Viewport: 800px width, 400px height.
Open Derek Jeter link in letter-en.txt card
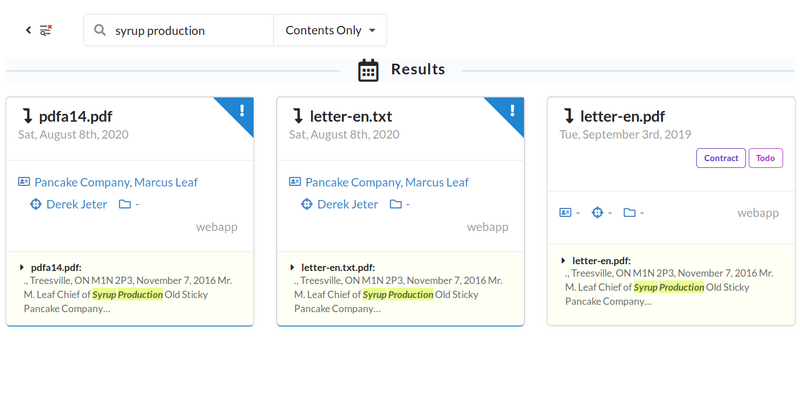(347, 204)
